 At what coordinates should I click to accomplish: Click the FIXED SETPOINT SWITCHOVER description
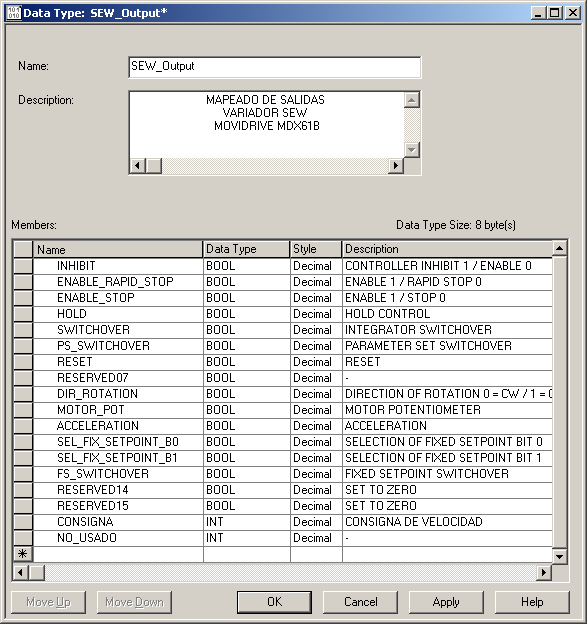(x=447, y=474)
